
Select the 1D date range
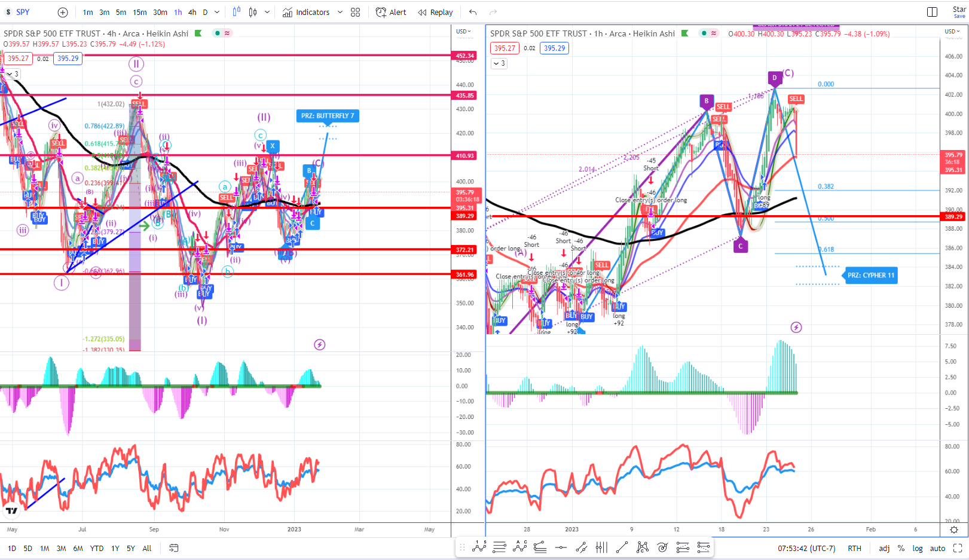(12, 548)
